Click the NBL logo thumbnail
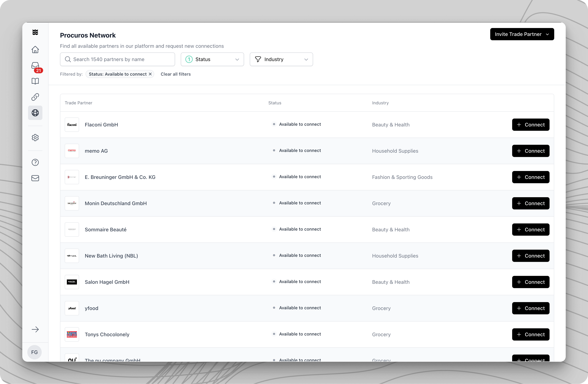Image resolution: width=588 pixels, height=384 pixels. tap(72, 256)
